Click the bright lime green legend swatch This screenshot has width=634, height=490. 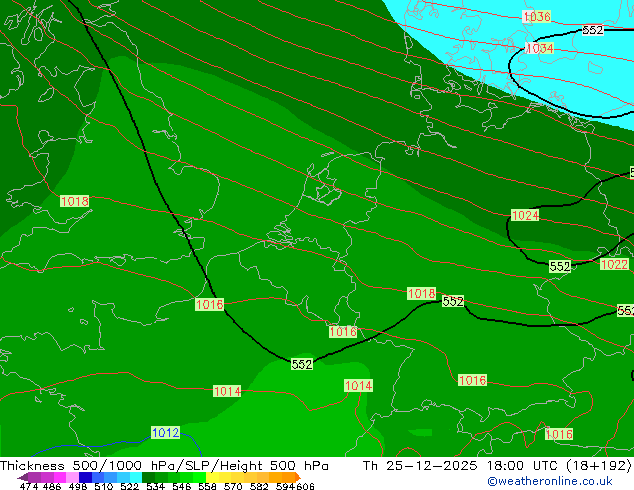pos(199,477)
